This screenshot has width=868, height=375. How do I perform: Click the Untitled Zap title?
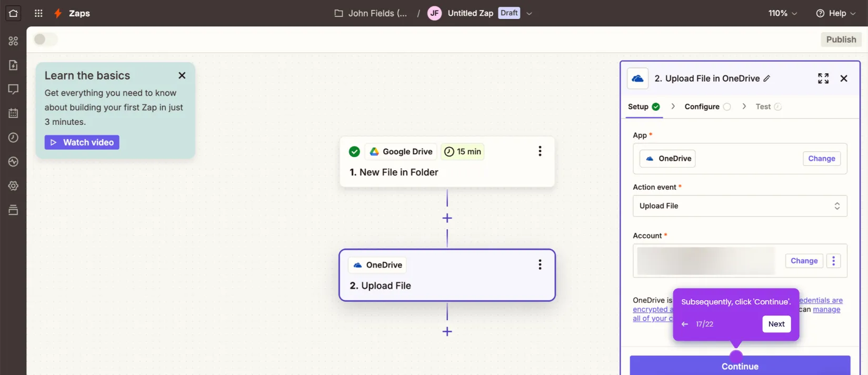coord(470,13)
